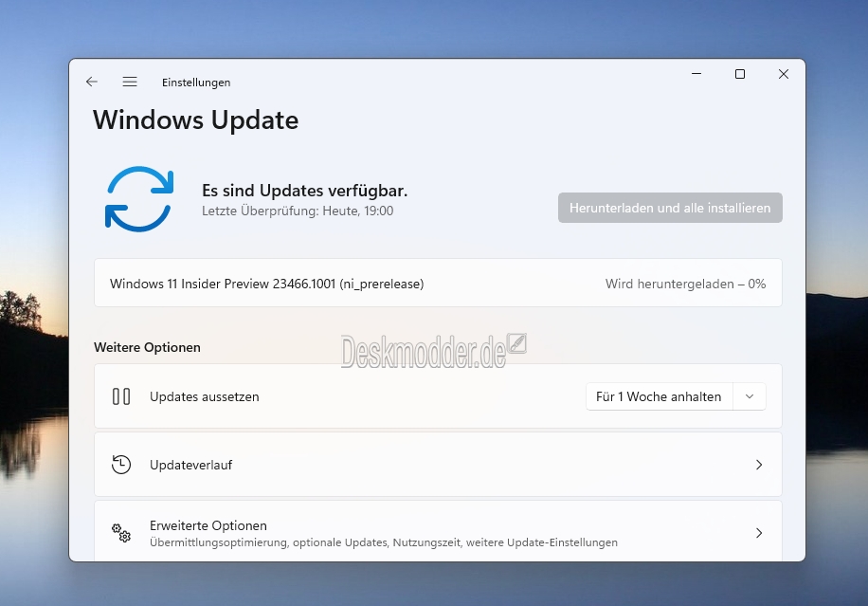Click the history clock icon for Updateverlauf

point(121,465)
